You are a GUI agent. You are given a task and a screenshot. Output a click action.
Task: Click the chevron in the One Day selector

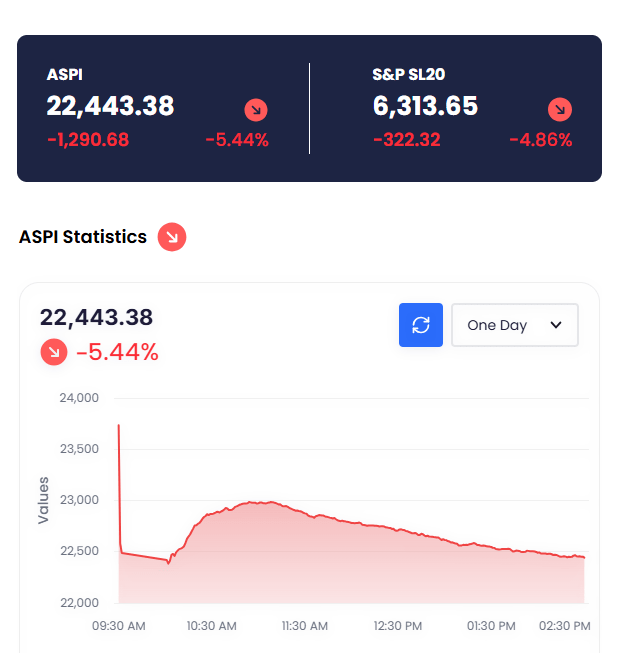(557, 325)
